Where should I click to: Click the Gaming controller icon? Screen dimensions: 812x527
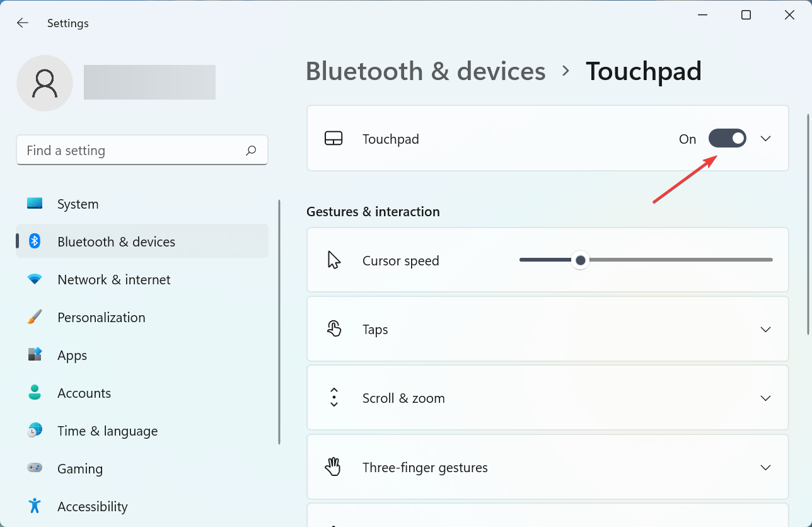35,468
